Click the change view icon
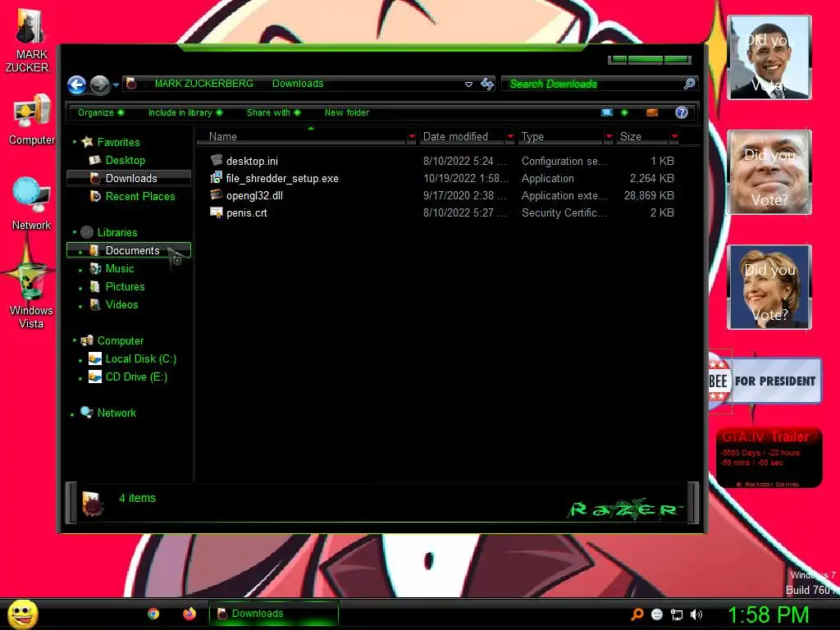 coord(607,112)
